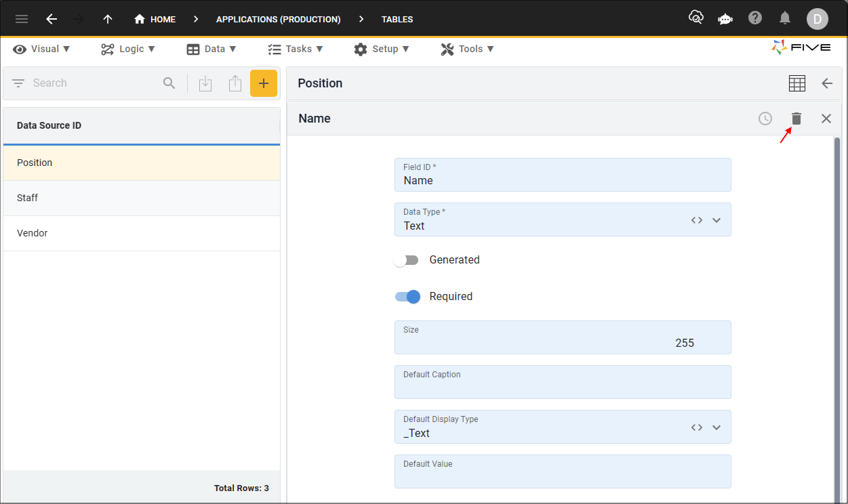This screenshot has height=504, width=848.
Task: Open the field history clock icon
Action: point(765,119)
